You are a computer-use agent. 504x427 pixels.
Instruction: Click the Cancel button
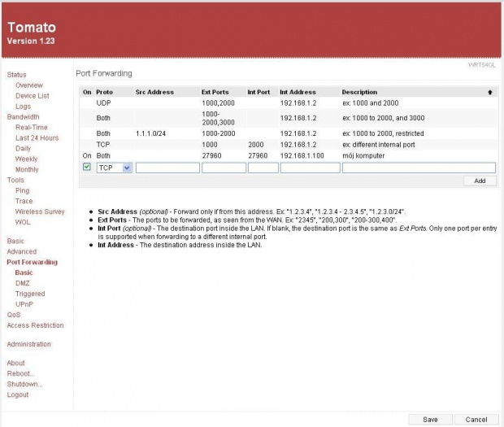(x=476, y=420)
